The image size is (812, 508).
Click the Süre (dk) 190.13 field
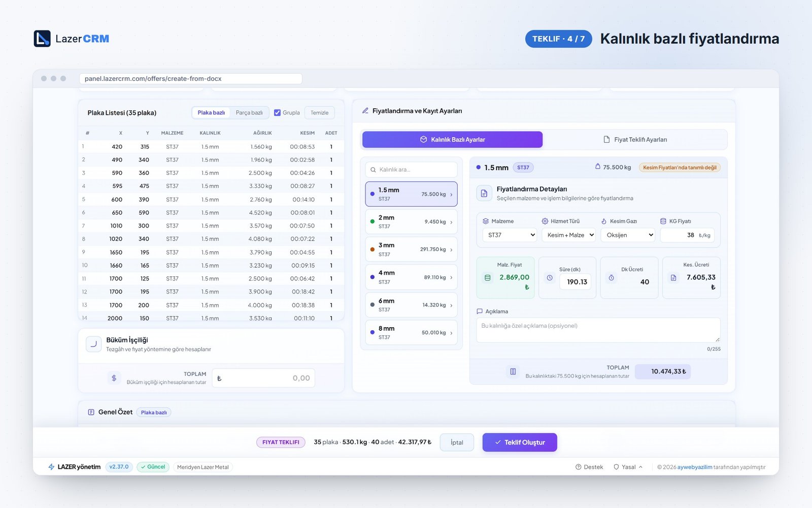coord(576,282)
